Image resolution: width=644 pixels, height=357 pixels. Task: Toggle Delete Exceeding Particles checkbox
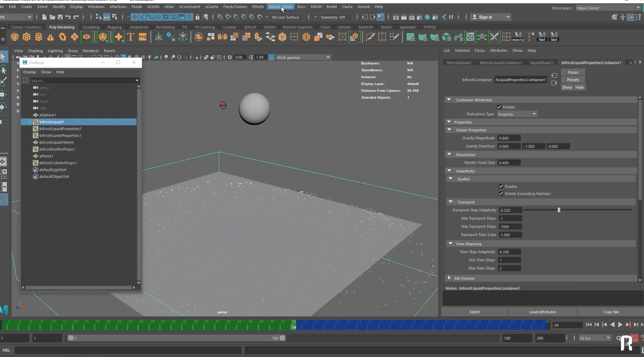(x=501, y=194)
